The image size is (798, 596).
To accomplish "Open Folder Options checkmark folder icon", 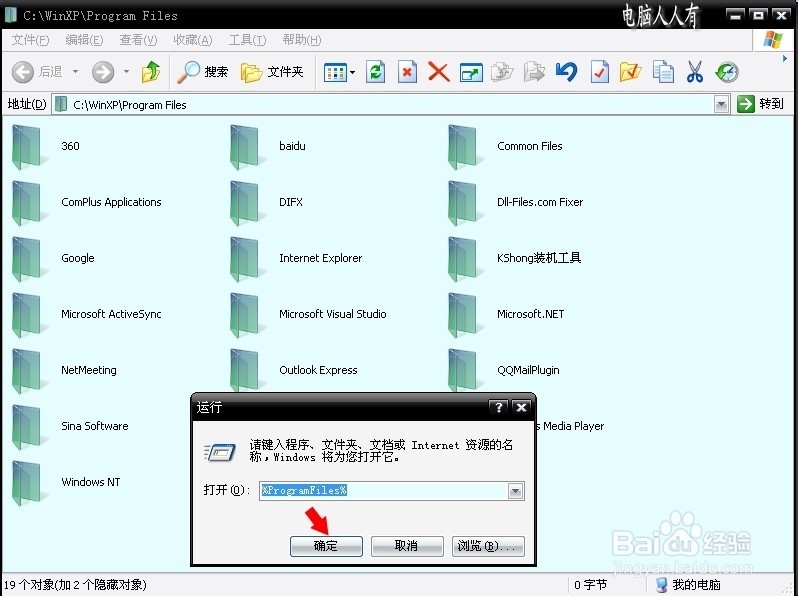I will coord(631,72).
